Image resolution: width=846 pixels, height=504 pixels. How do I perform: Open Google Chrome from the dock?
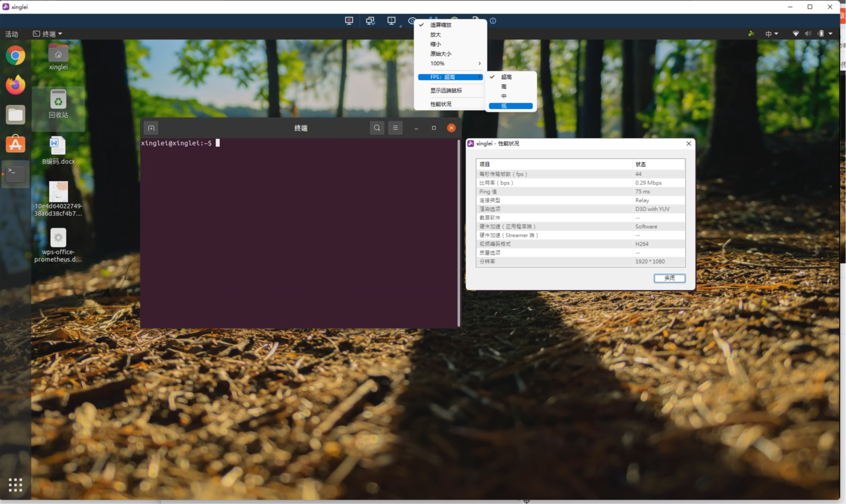pyautogui.click(x=15, y=56)
